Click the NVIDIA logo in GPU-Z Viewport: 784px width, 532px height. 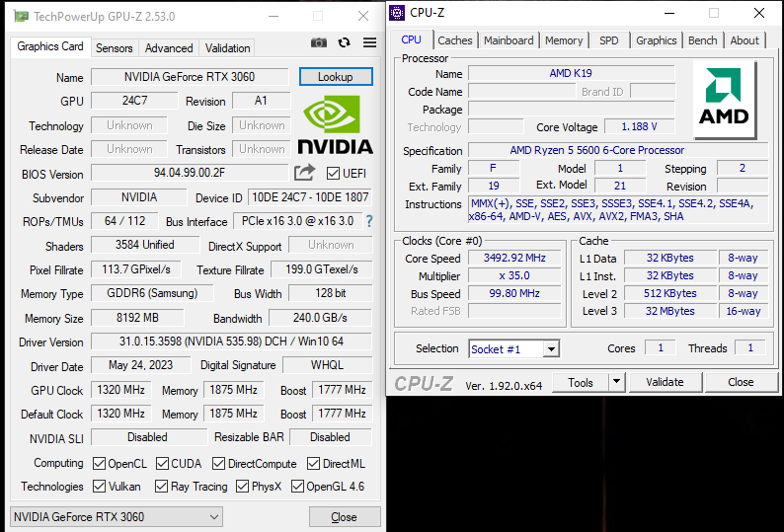335,125
